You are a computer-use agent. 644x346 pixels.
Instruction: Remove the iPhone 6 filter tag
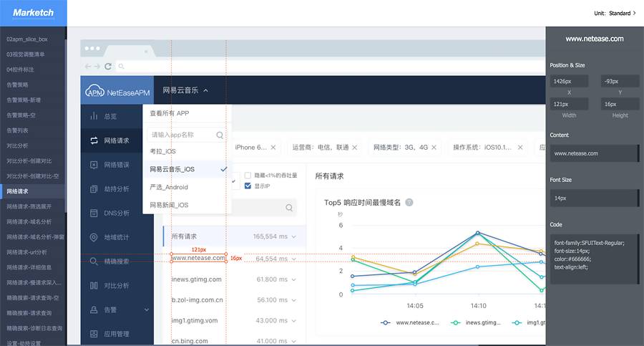(273, 148)
